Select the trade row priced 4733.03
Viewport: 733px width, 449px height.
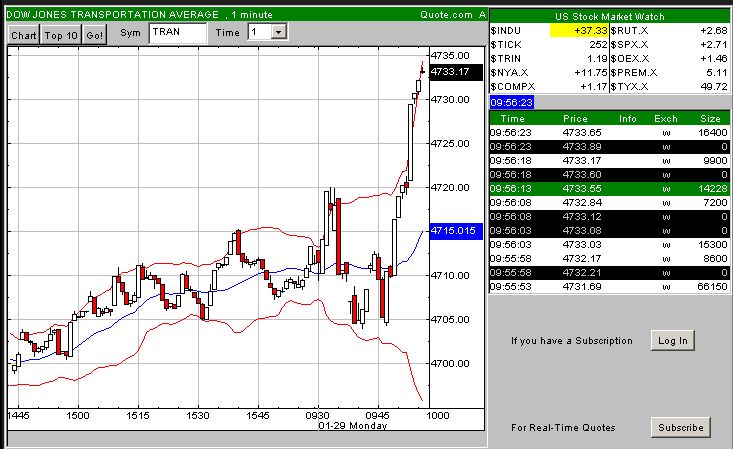[x=609, y=245]
